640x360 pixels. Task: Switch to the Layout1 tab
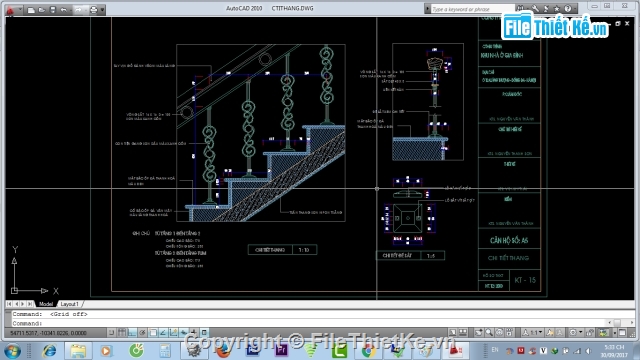point(69,304)
